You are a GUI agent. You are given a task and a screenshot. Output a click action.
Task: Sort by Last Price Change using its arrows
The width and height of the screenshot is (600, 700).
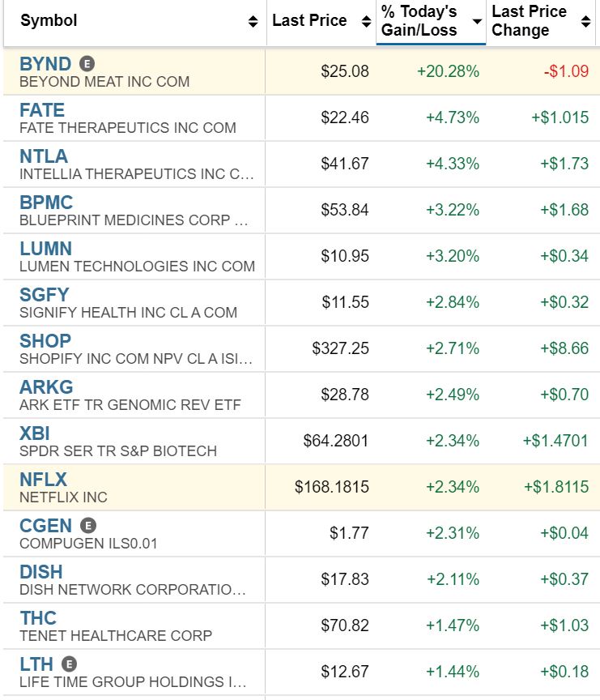(x=586, y=22)
